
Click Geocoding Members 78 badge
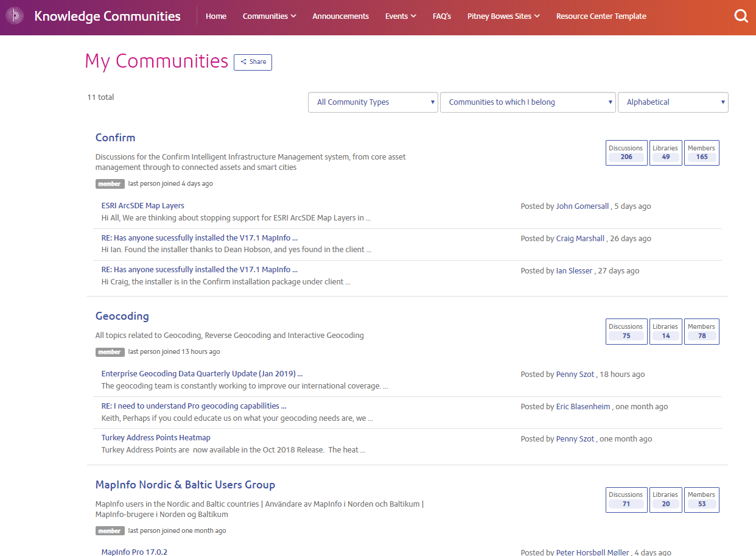coord(701,331)
